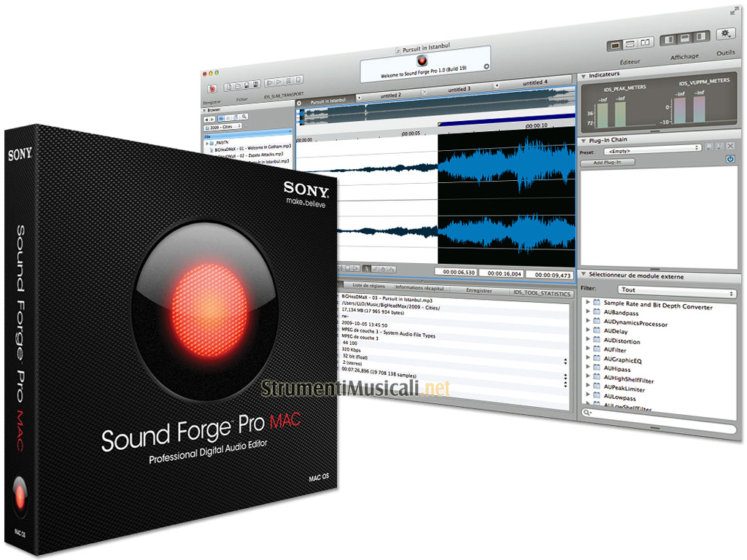This screenshot has width=747, height=560.
Task: Open the Outils gear menu
Action: 725,34
